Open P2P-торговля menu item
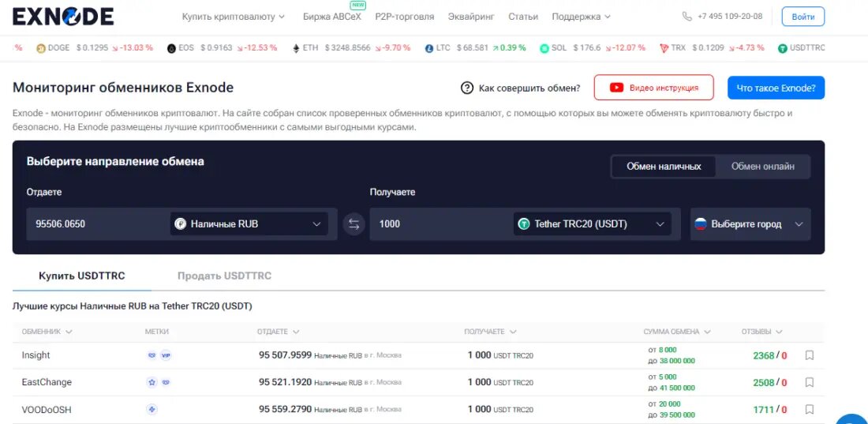868x424 pixels. (x=405, y=17)
